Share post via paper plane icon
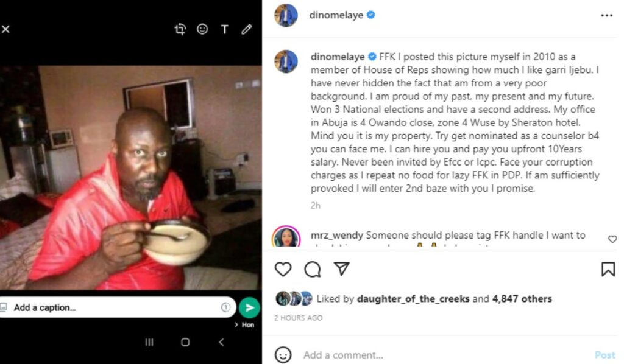This screenshot has height=364, width=624. [x=342, y=269]
